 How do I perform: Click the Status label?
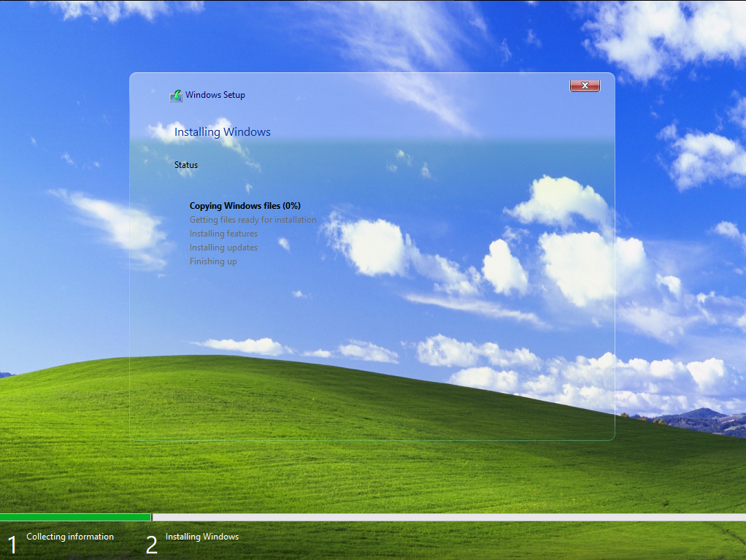186,165
